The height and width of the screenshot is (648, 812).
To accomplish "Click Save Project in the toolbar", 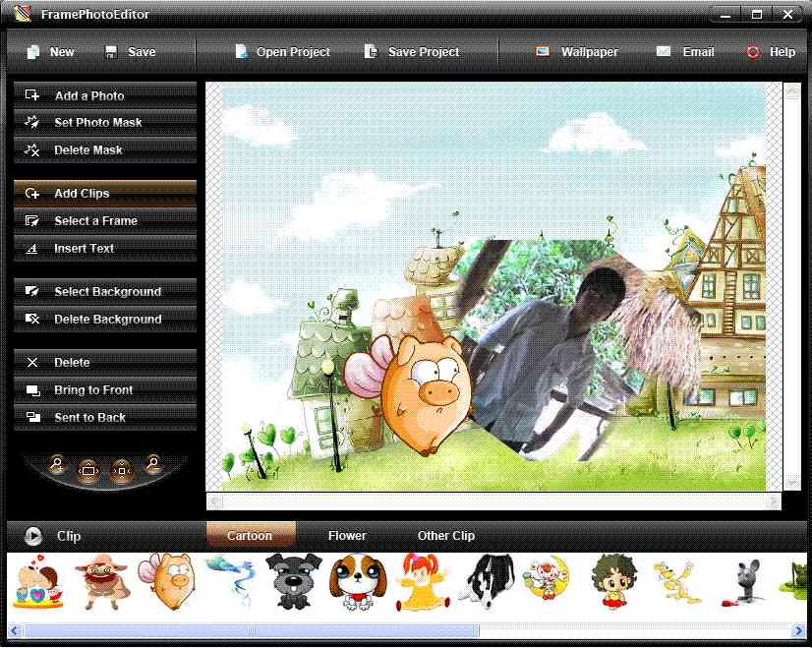I will [412, 52].
